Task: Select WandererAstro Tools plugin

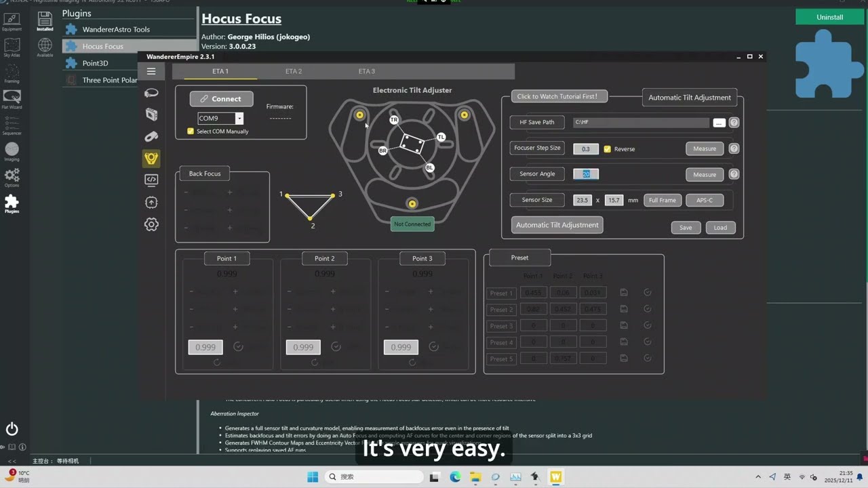Action: pos(130,29)
